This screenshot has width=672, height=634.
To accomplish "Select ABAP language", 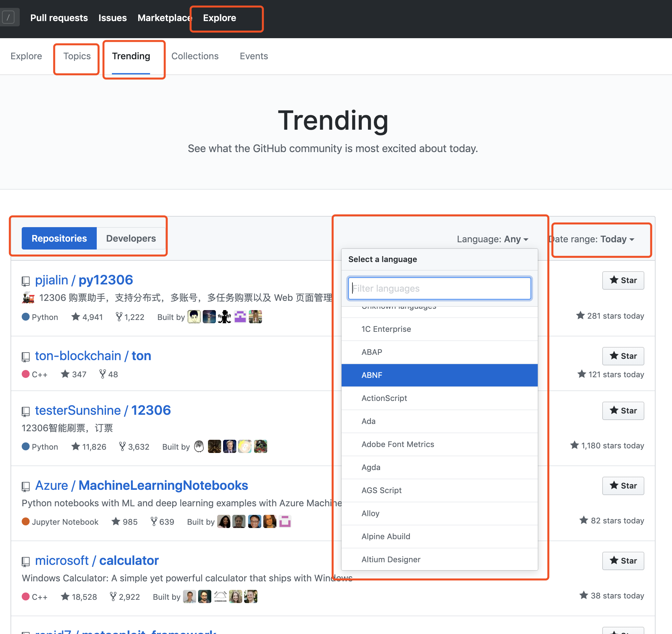I will [439, 352].
